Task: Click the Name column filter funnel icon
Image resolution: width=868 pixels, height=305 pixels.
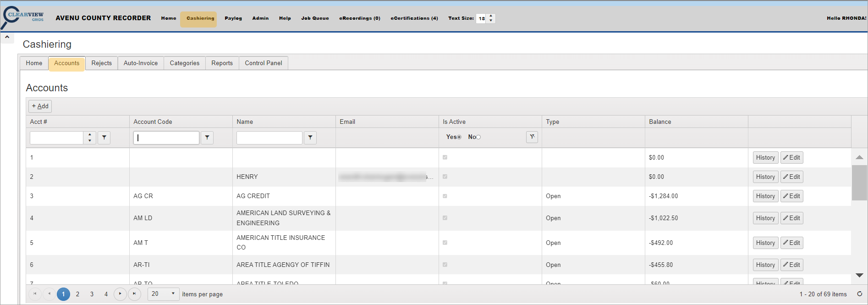Action: [310, 138]
